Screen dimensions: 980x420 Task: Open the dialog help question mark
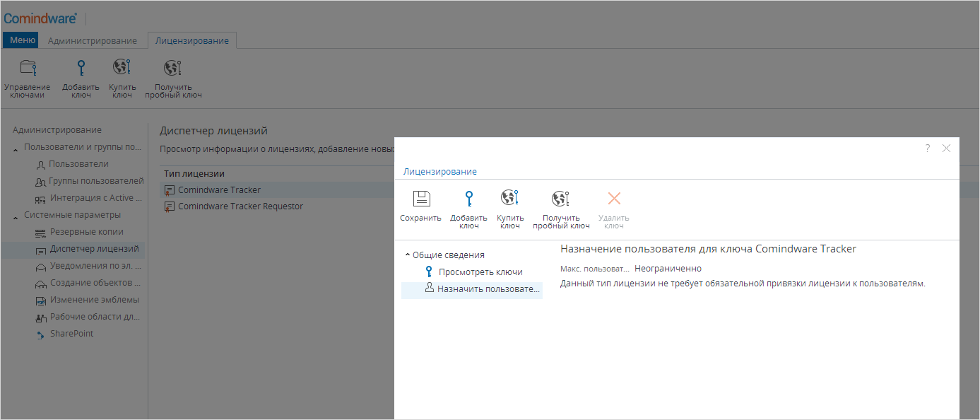click(x=928, y=148)
